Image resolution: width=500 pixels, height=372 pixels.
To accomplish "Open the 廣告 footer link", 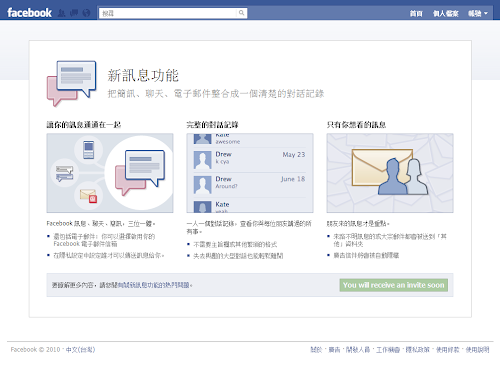I will tap(334, 350).
